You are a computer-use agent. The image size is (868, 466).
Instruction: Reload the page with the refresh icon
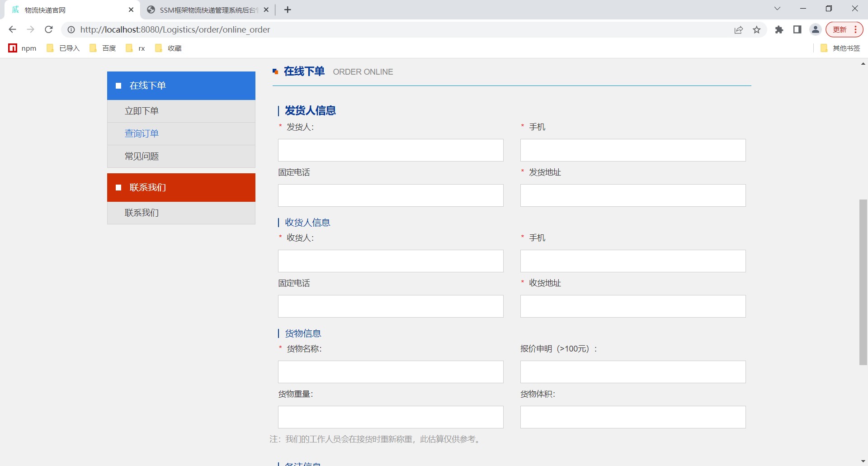tap(49, 29)
